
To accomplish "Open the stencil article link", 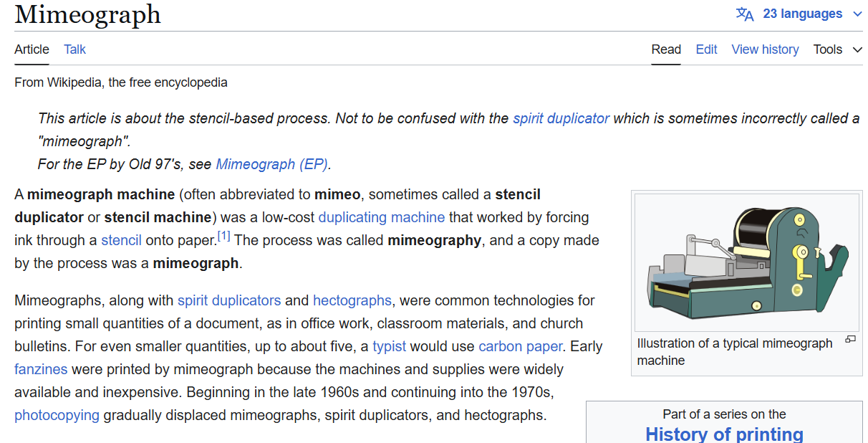I will (x=121, y=240).
